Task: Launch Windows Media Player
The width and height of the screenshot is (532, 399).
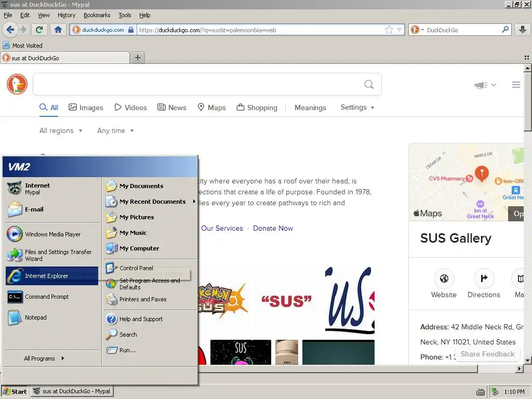Action: click(52, 234)
